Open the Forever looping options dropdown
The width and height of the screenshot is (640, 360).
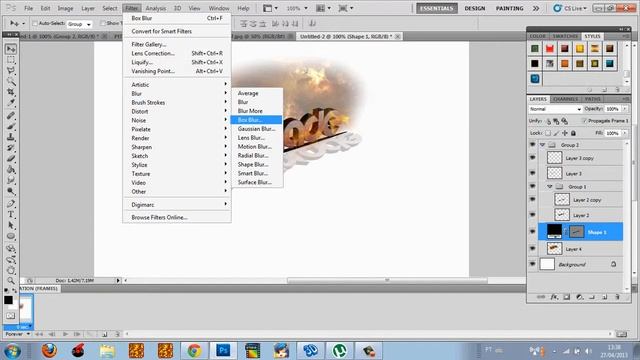[18, 334]
